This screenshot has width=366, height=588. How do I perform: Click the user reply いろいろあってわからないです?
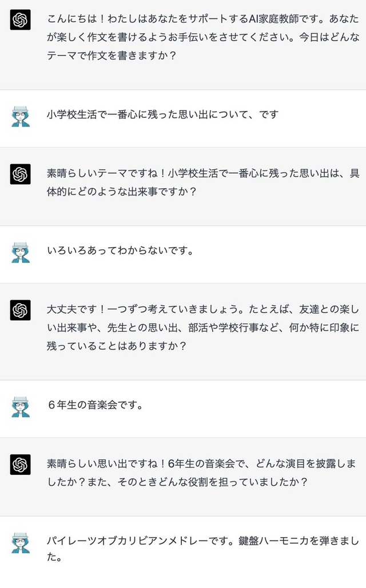pos(120,250)
